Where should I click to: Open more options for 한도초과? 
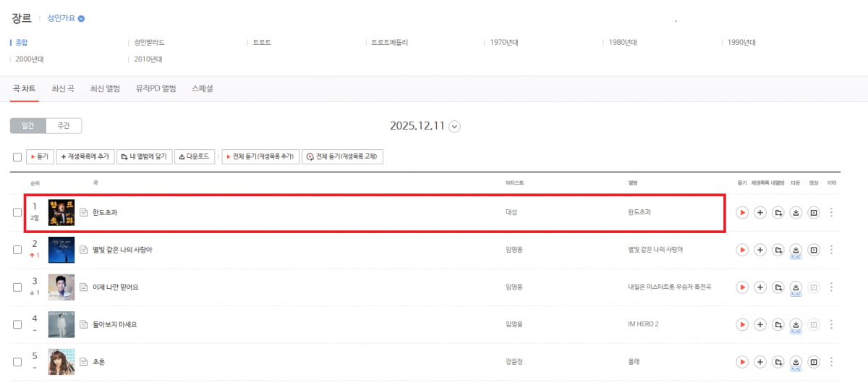coord(831,212)
